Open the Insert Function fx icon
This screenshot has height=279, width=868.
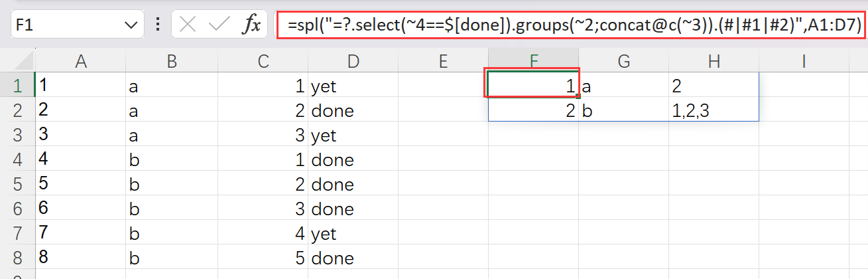251,25
